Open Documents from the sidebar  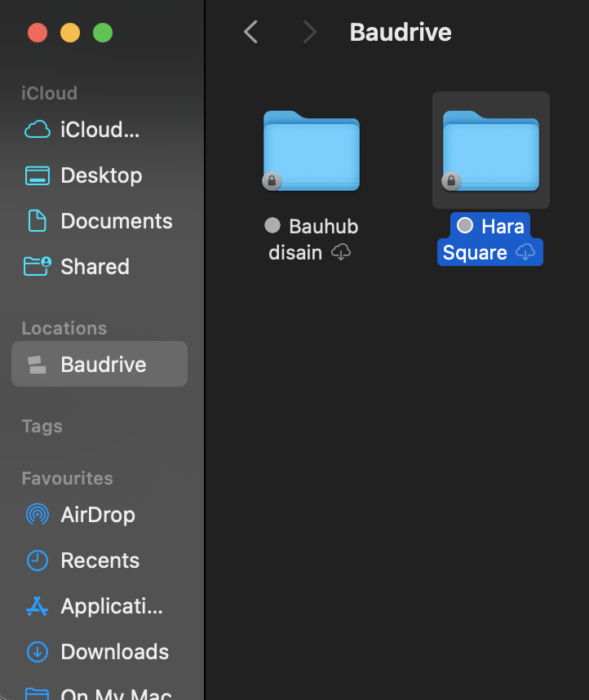[x=116, y=221]
